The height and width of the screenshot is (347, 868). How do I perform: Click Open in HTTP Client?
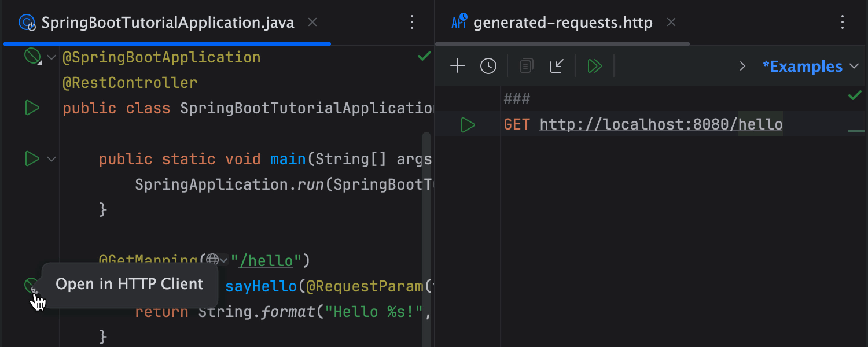[128, 284]
